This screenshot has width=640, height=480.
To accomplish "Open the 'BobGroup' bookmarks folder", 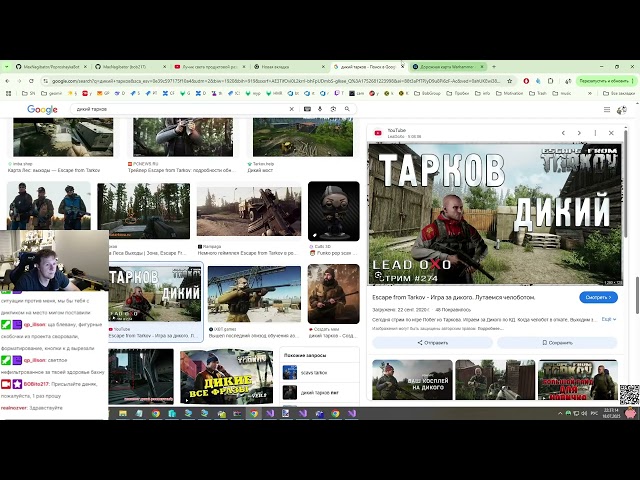I will pyautogui.click(x=427, y=93).
